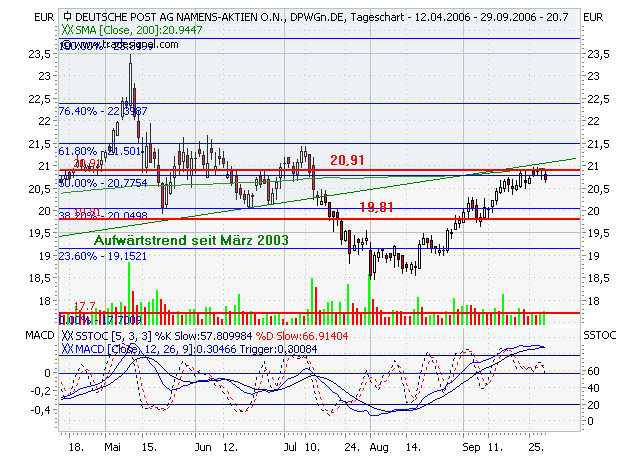Click the red 17.7 level label
The height and width of the screenshot is (464, 639).
tap(83, 306)
